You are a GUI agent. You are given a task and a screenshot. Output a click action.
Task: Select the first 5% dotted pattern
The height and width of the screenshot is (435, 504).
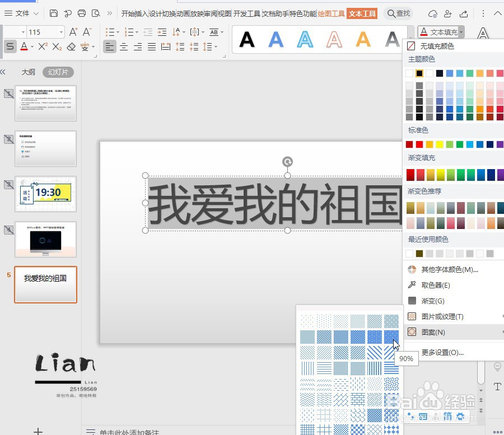click(307, 321)
